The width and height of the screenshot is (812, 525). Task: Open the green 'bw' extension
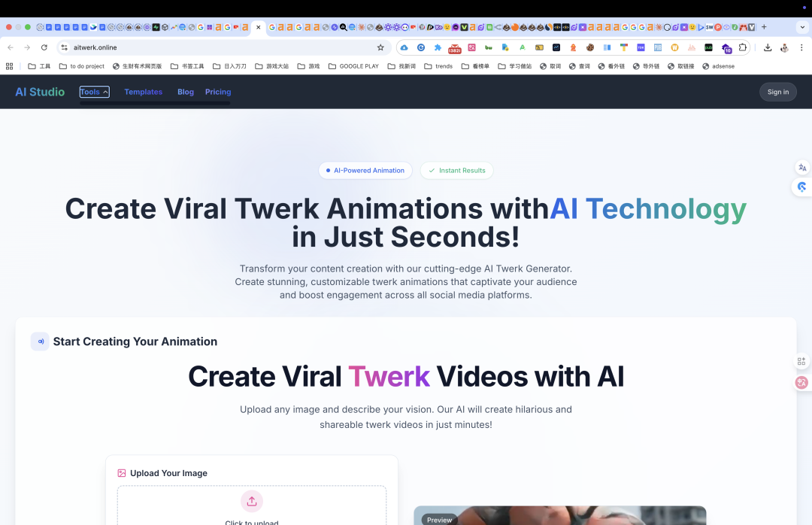489,47
